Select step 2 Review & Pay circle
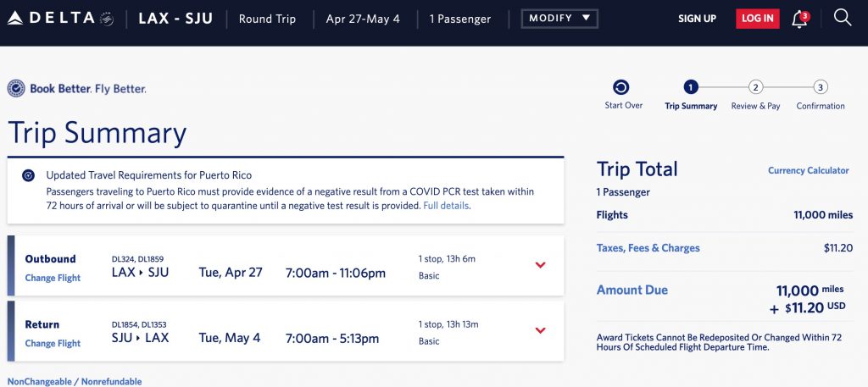The width and height of the screenshot is (868, 387). click(x=755, y=87)
